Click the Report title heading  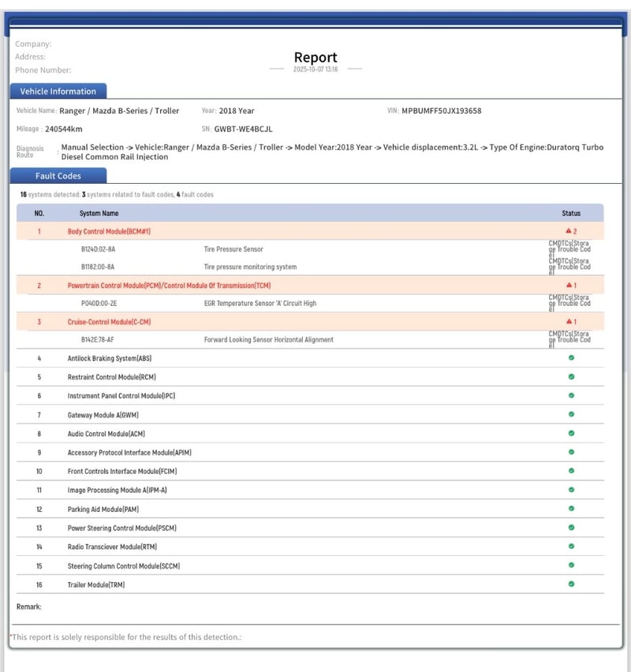[315, 58]
